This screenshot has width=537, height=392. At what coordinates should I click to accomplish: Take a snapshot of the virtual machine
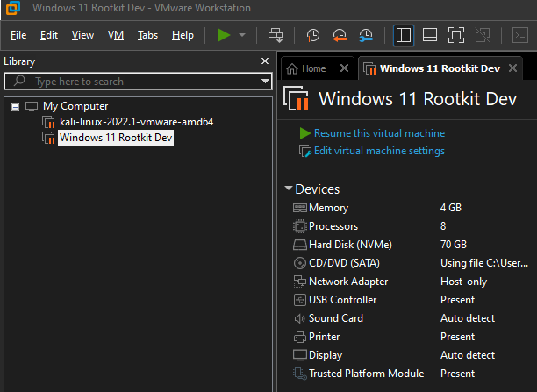(x=313, y=35)
